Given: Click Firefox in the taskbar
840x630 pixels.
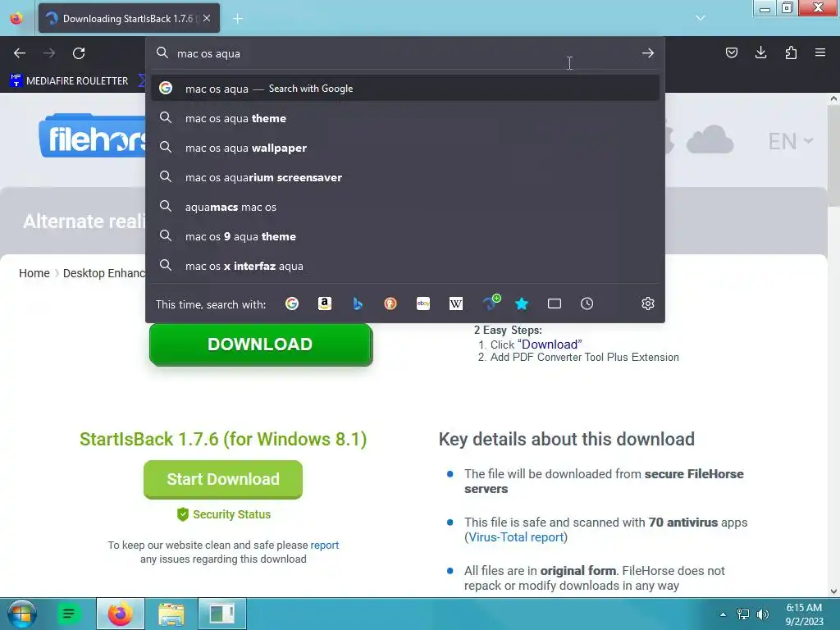Looking at the screenshot, I should (120, 614).
